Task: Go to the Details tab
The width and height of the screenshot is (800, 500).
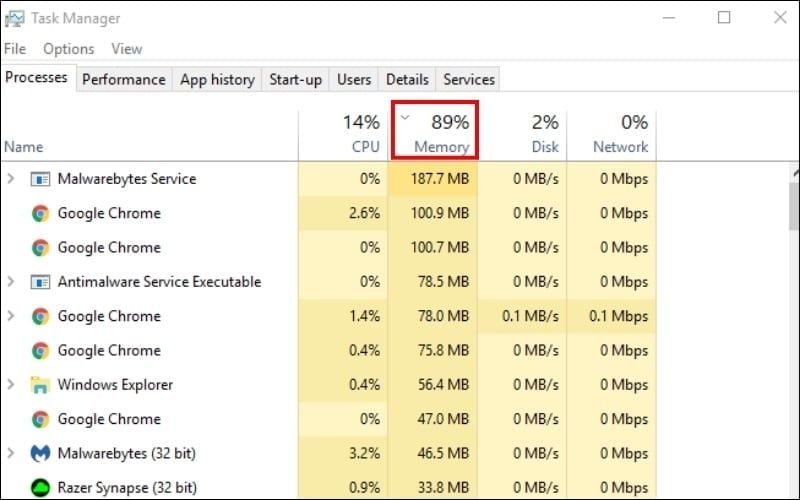Action: click(x=407, y=80)
